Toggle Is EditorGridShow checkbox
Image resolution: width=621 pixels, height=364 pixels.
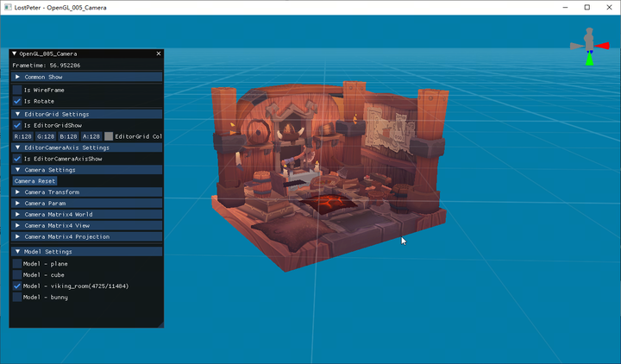pyautogui.click(x=17, y=125)
